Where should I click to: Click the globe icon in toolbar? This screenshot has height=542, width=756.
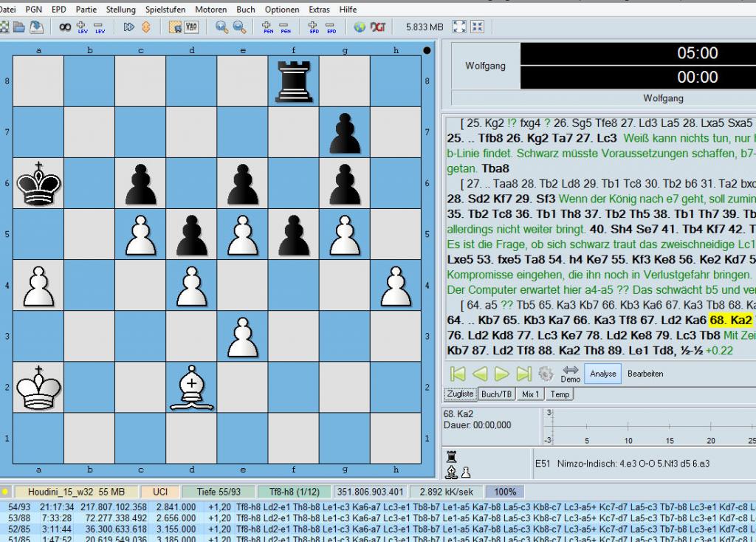(x=360, y=27)
